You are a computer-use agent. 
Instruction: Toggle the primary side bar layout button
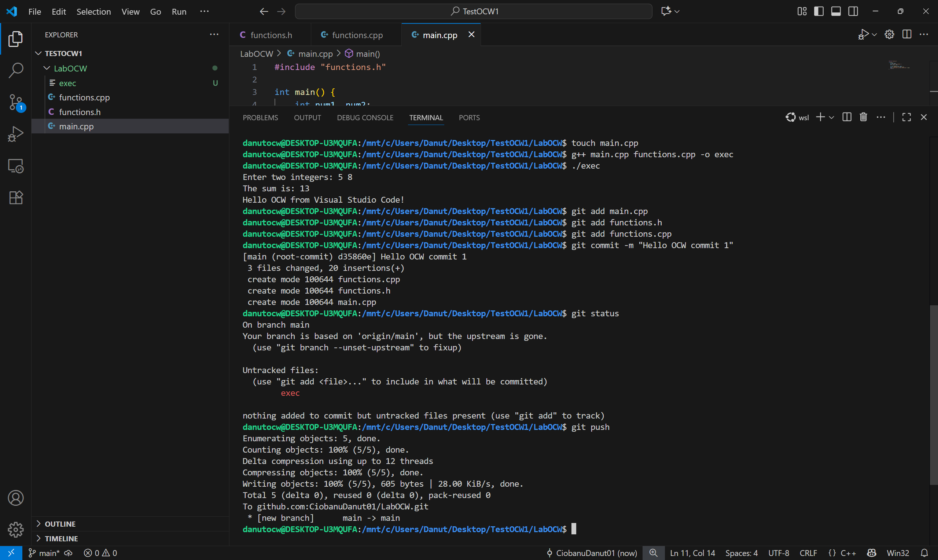coord(819,11)
